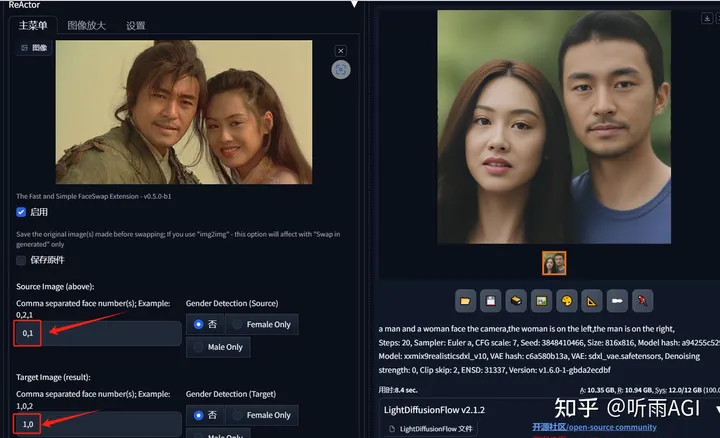Switch to the 主菜单 tab
Viewport: 720px width, 438px height.
click(x=33, y=25)
